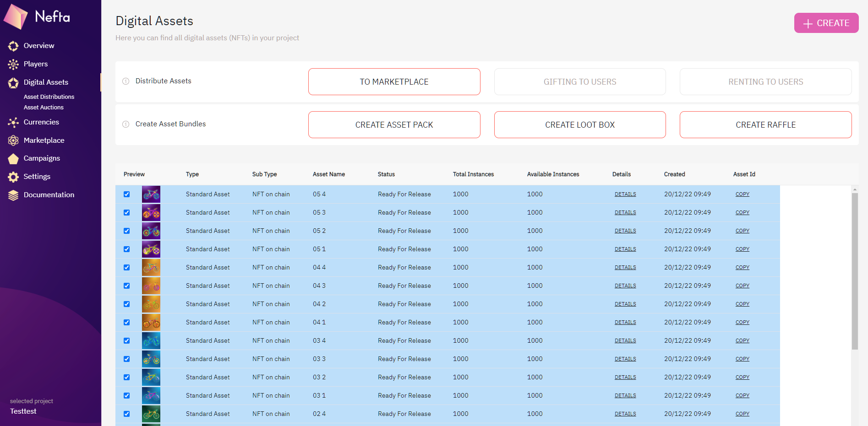Open DETAILS link for asset 04 2
868x426 pixels.
click(x=625, y=304)
